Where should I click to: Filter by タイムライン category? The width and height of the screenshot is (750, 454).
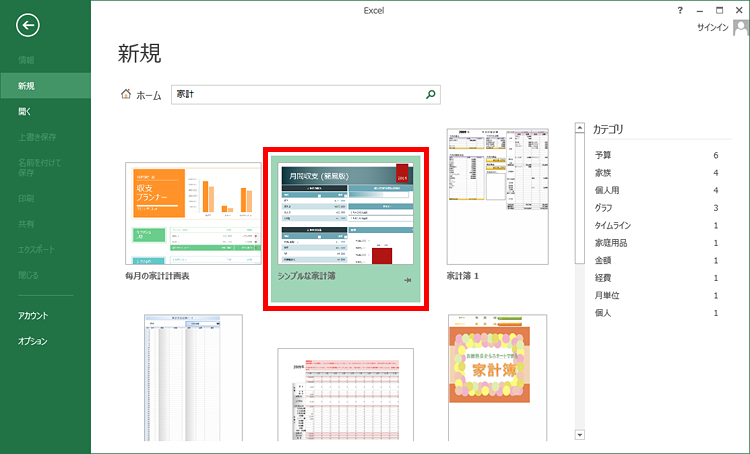click(x=613, y=225)
